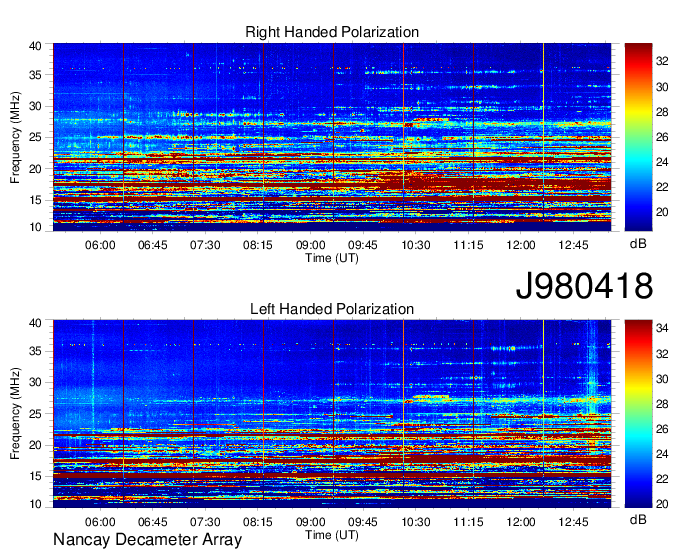This screenshot has height=552, width=680.
Task: Click 10 MHz tick on right-handed frequency axis
Action: pyautogui.click(x=35, y=227)
